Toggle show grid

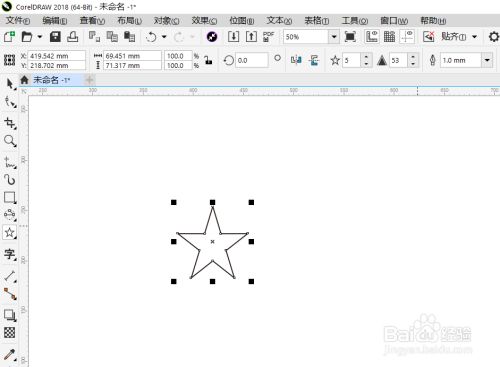coord(389,36)
